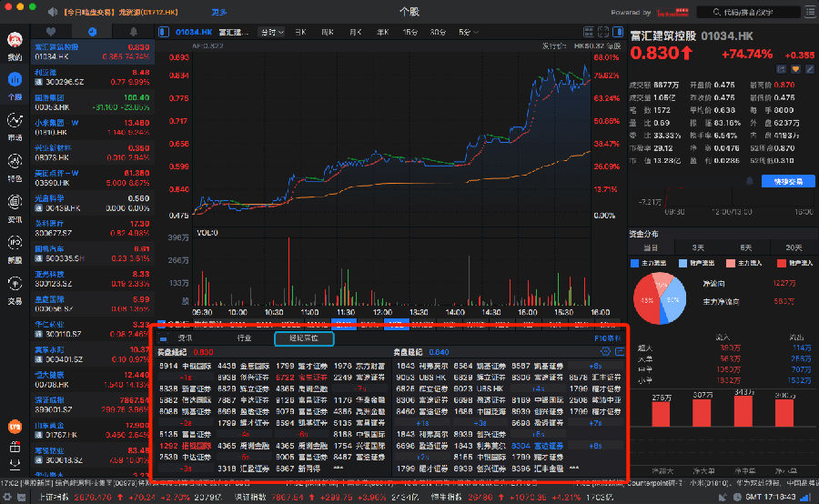Click the gift box icon in sidebar

(15, 447)
